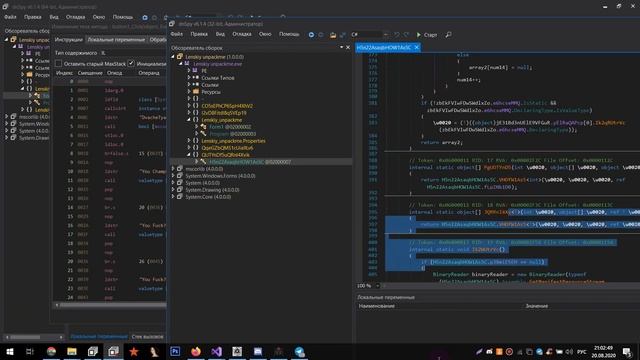This screenshot has width=640, height=360.
Task: Expand the Lemskiy_unpackme.Properties namespace
Action: point(189,141)
